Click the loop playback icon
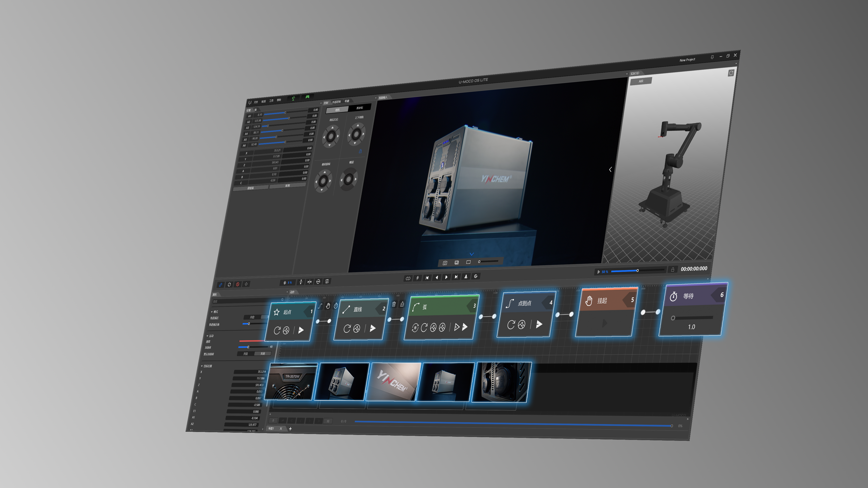 [x=408, y=278]
